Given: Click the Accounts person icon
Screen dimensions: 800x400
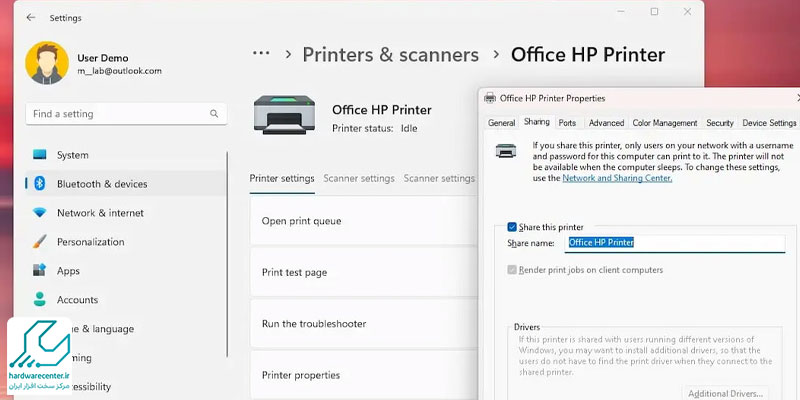Looking at the screenshot, I should click(x=39, y=299).
